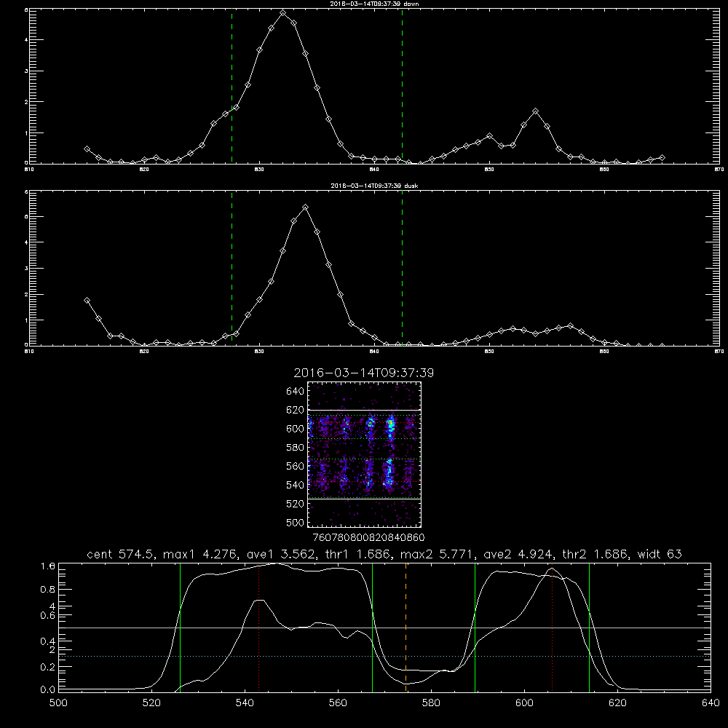Click the green vertical line near 526 in bottom plot

pos(180,627)
